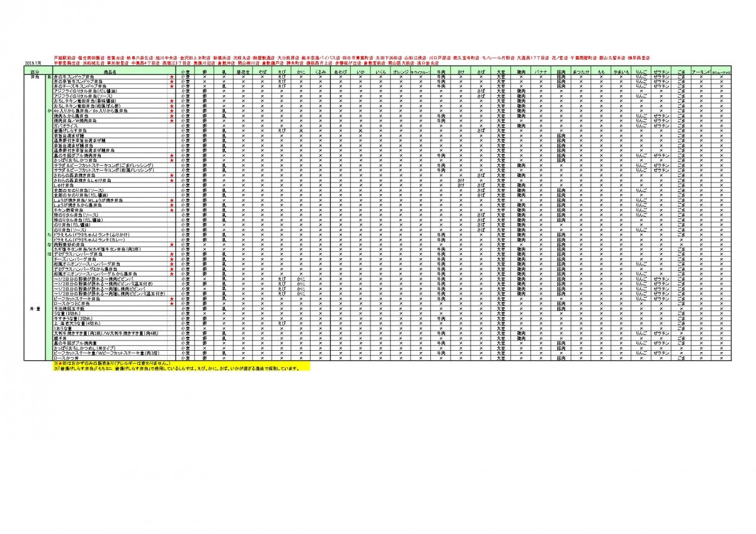Select the 丼・重 category label

pyautogui.click(x=34, y=309)
